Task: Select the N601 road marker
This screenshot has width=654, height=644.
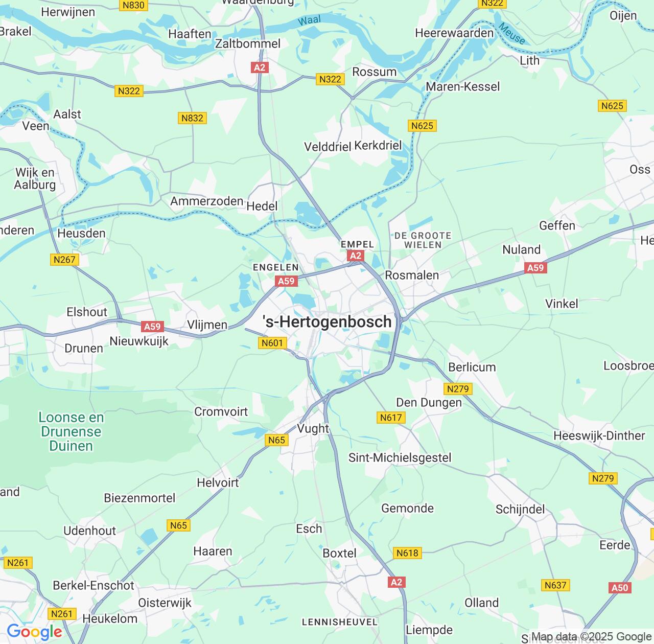Action: click(272, 343)
